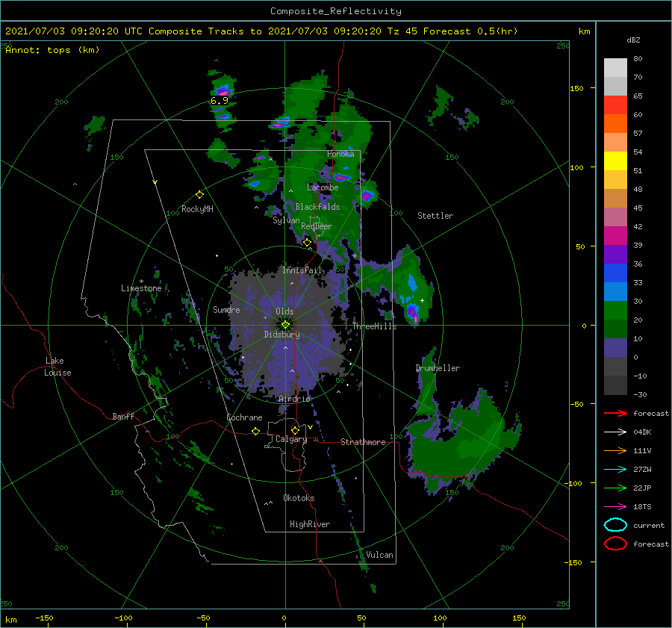Click the Sylvan label

[x=286, y=220]
